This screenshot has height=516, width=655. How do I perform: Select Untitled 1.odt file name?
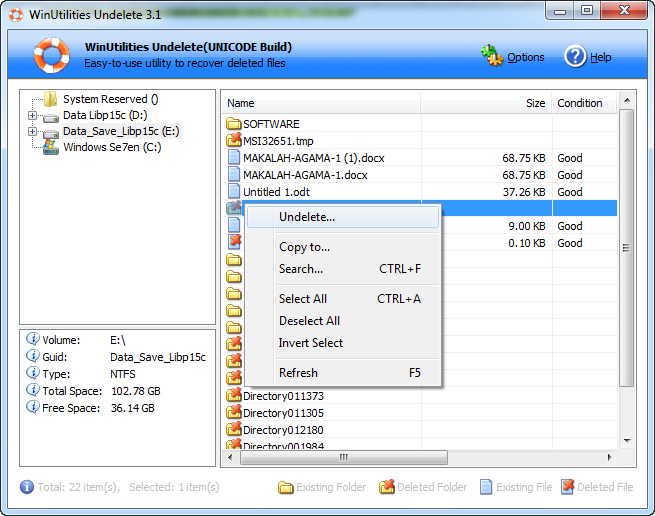(277, 192)
